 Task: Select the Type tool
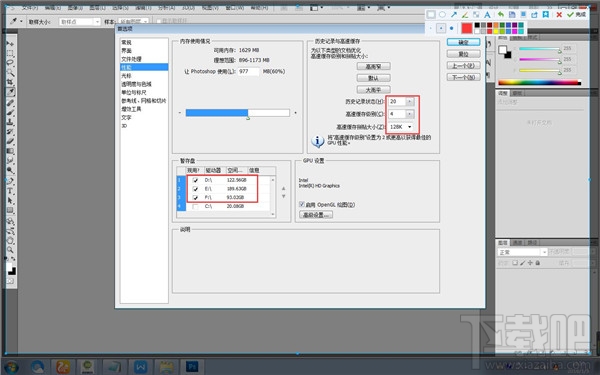(10, 191)
